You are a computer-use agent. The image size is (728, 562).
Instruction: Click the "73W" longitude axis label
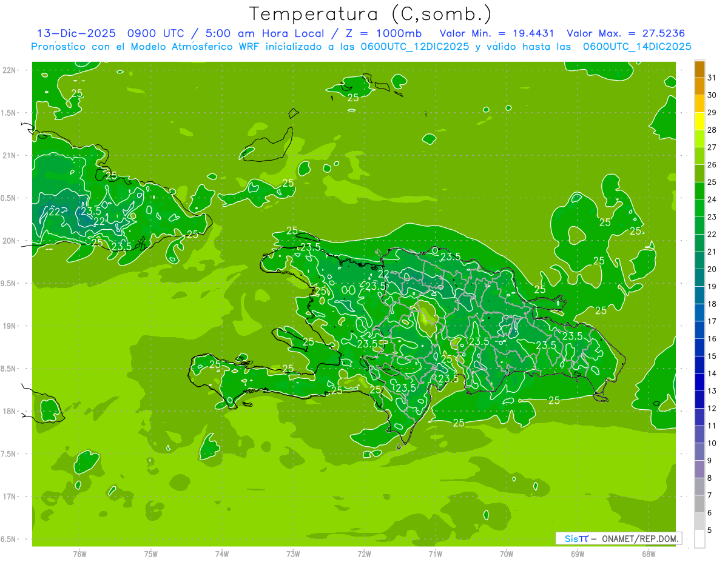point(293,554)
